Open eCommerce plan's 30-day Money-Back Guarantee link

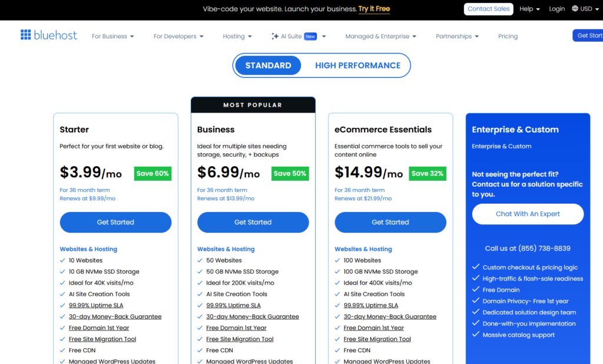[390, 316]
